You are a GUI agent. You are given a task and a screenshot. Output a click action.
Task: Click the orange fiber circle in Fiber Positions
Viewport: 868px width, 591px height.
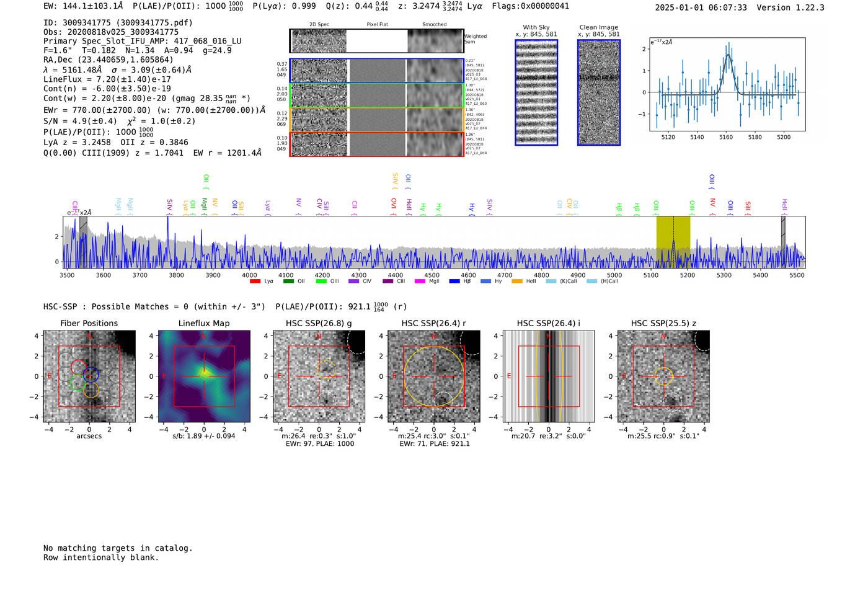91,389
